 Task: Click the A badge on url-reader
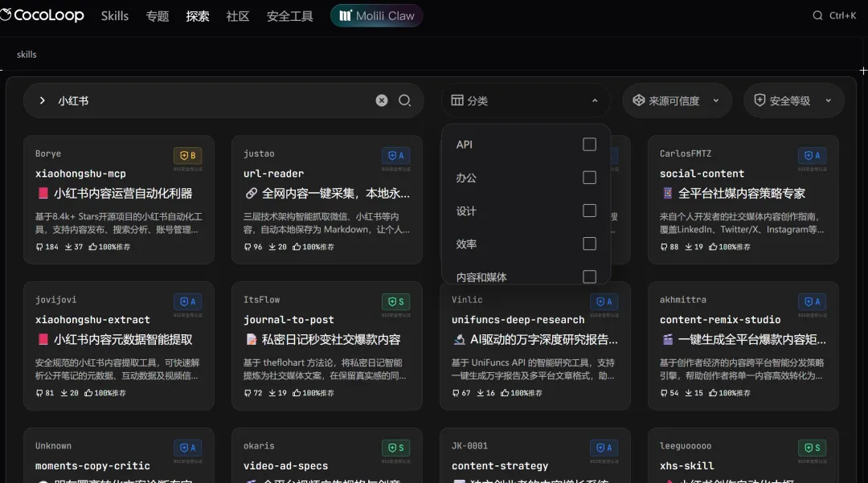[x=395, y=155]
